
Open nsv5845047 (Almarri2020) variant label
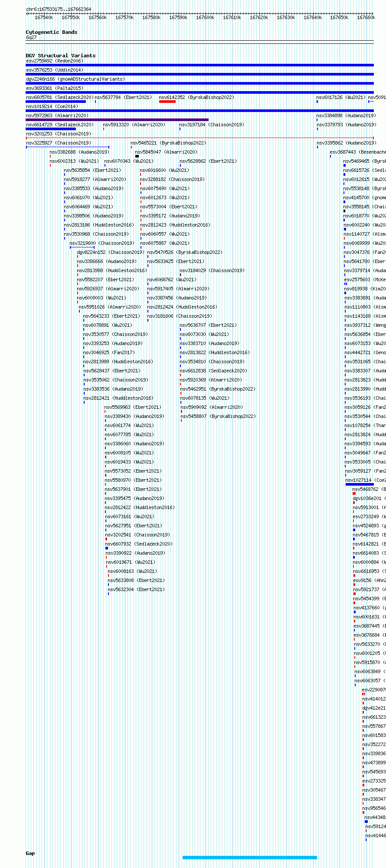click(x=166, y=152)
